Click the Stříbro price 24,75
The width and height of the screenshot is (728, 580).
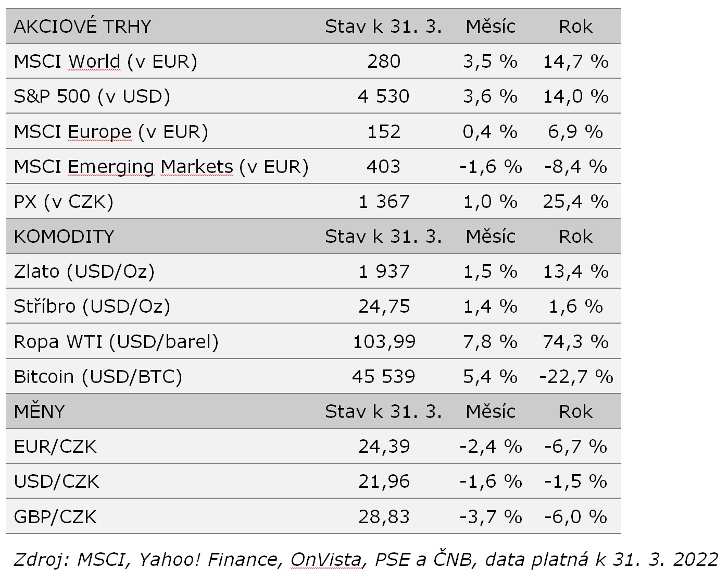pos(384,306)
